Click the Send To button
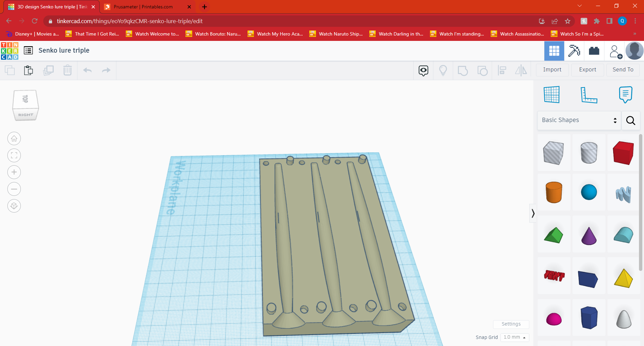The width and height of the screenshot is (644, 346). [x=623, y=70]
